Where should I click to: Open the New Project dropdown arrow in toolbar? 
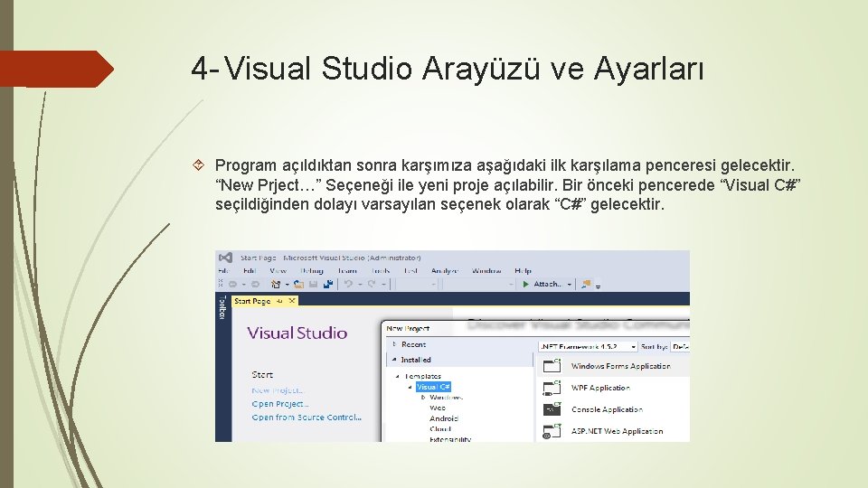(288, 285)
